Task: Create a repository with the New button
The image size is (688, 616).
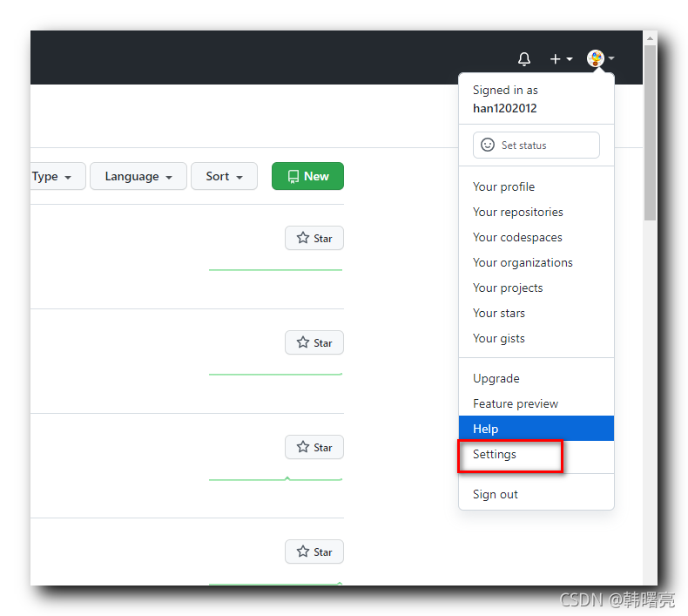Action: click(307, 176)
